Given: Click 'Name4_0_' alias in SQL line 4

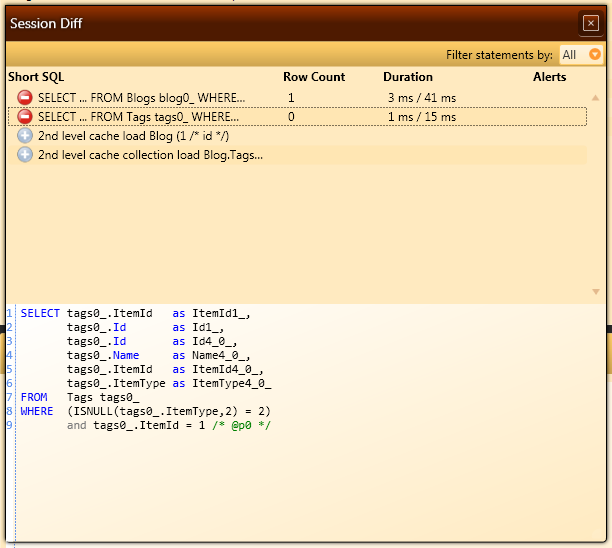Looking at the screenshot, I should coord(221,356).
